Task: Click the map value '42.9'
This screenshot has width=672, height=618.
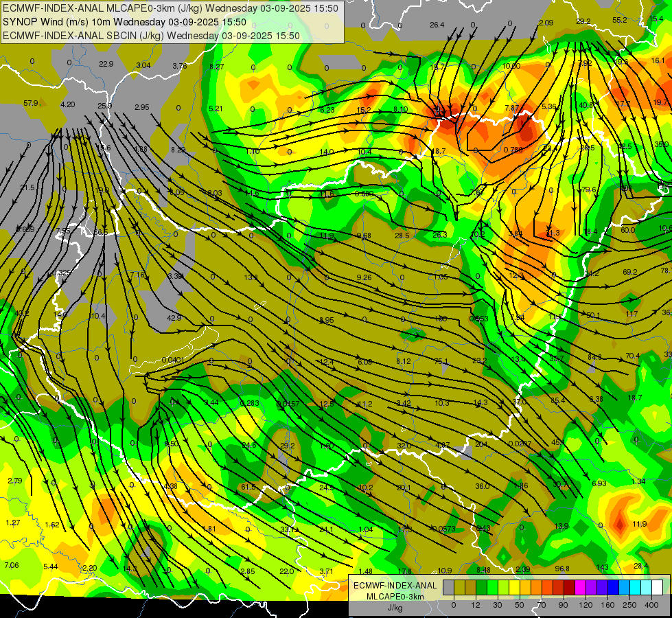Action: pos(174,318)
